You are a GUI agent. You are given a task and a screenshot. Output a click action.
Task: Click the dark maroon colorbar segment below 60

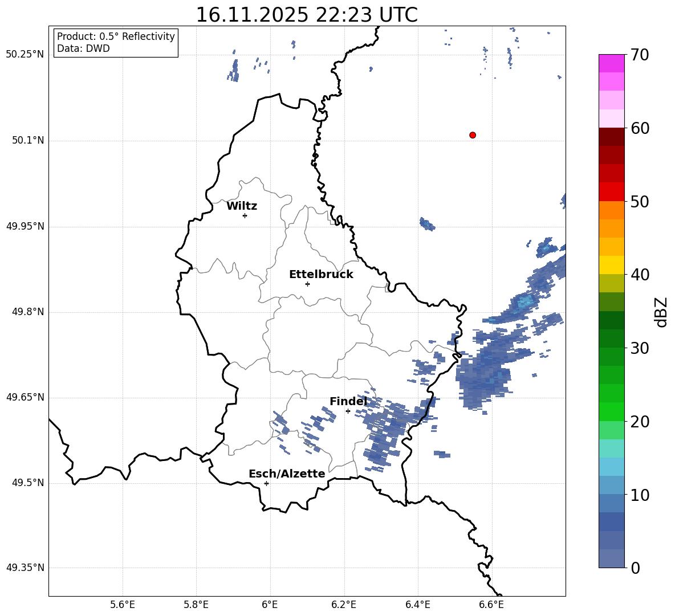612,137
